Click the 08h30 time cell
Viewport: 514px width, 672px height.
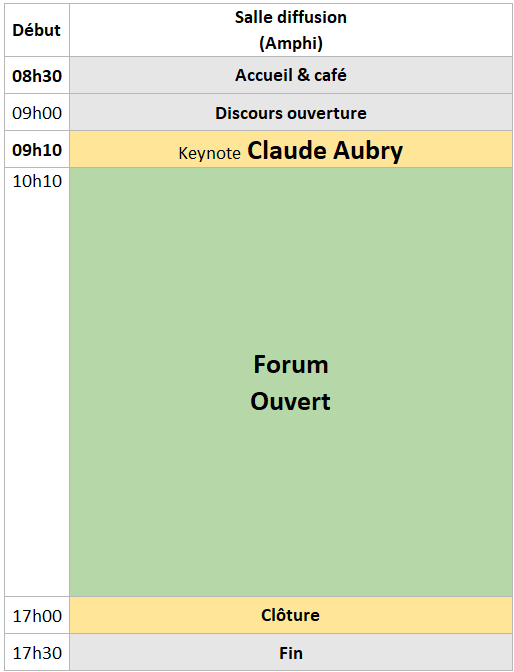pyautogui.click(x=37, y=75)
